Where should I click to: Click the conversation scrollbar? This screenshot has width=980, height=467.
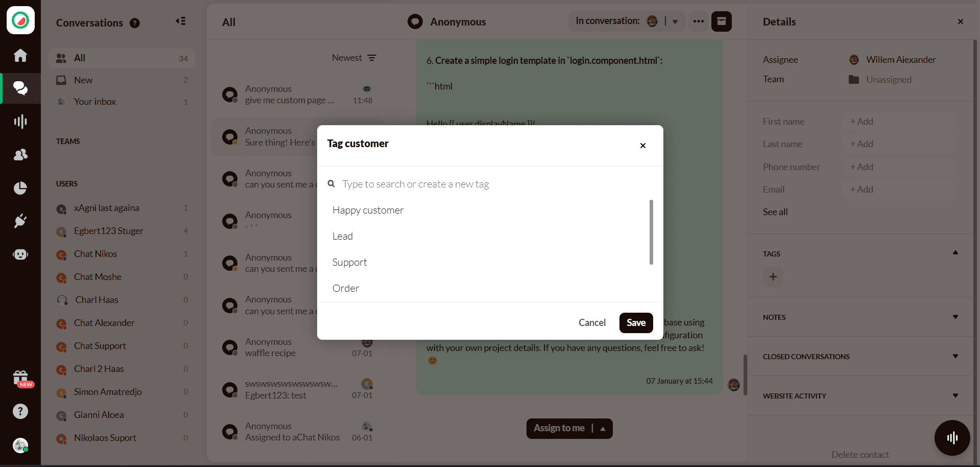pos(745,375)
